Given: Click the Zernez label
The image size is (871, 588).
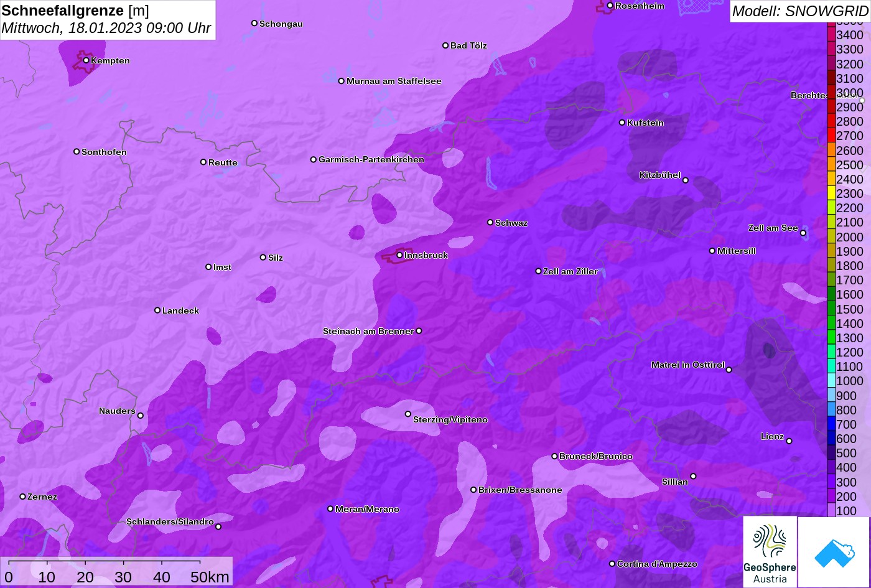Looking at the screenshot, I should click(42, 497).
